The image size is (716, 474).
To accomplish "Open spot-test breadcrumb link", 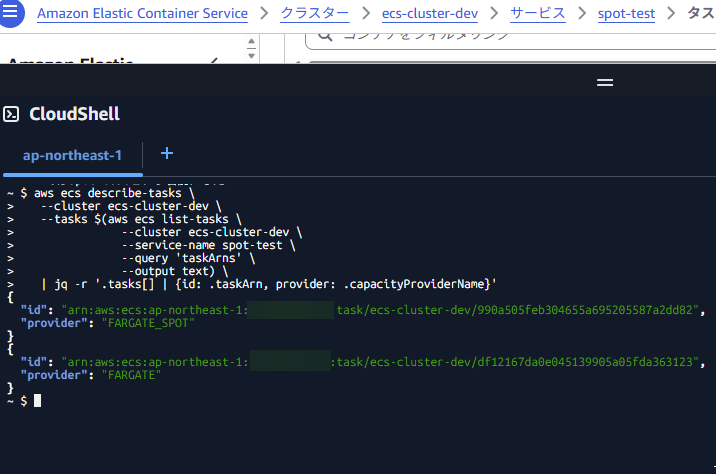I will [x=626, y=14].
